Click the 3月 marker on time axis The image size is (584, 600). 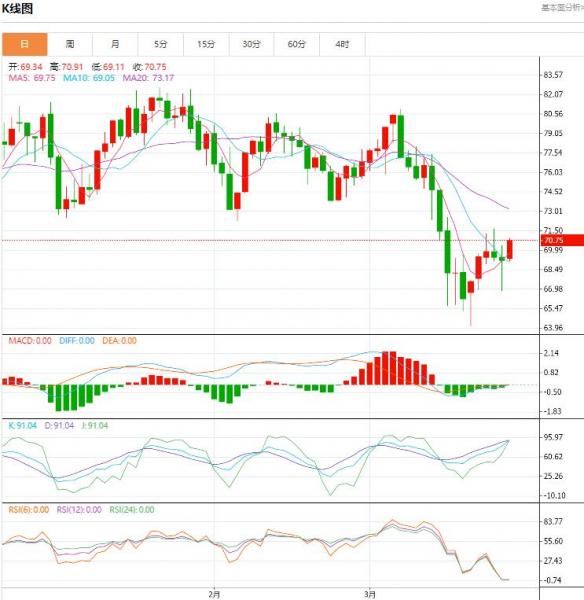(x=370, y=594)
